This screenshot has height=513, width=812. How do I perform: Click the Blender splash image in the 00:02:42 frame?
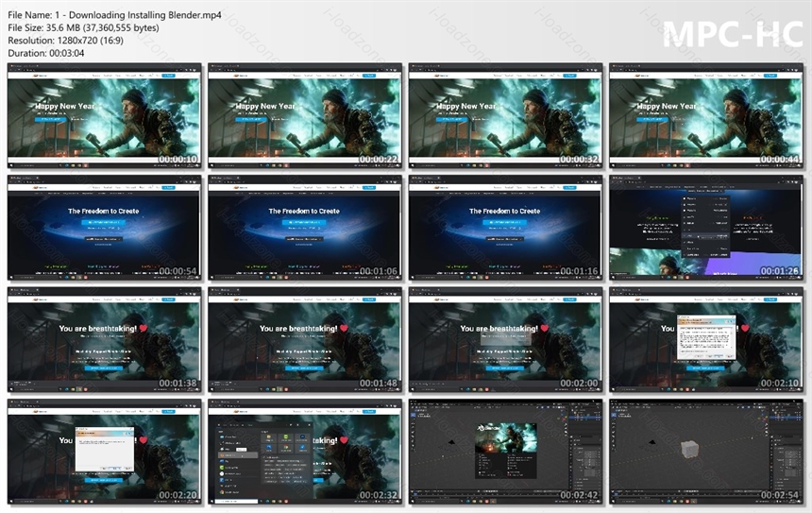[506, 437]
